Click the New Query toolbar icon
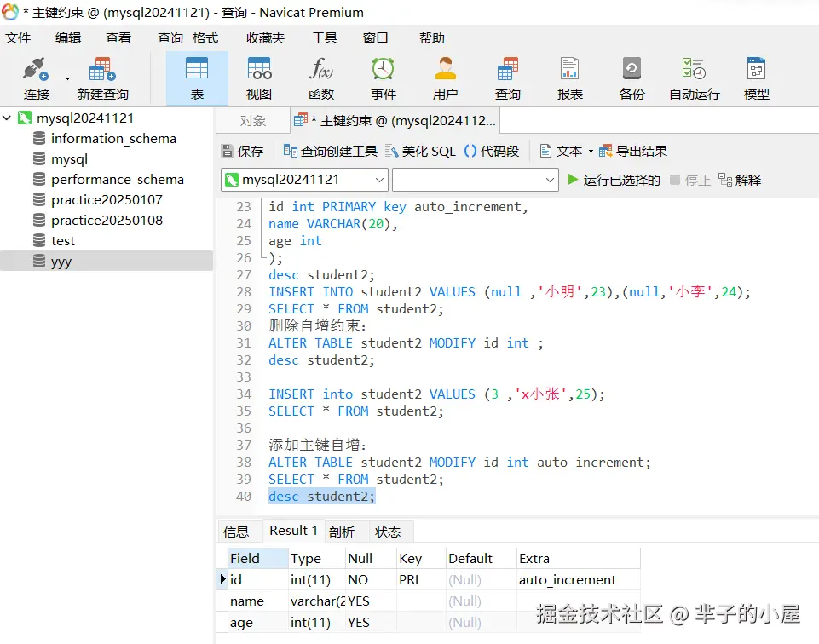819x644 pixels. coord(102,69)
